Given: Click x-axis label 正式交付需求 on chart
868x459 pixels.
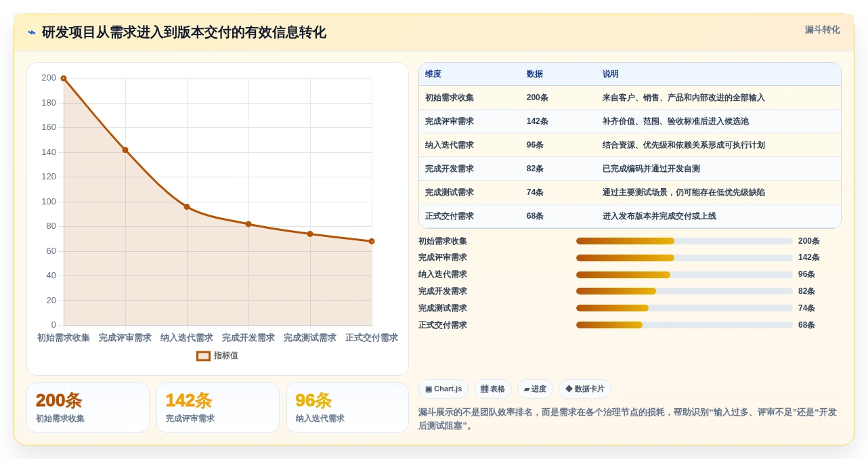Looking at the screenshot, I should point(372,338).
